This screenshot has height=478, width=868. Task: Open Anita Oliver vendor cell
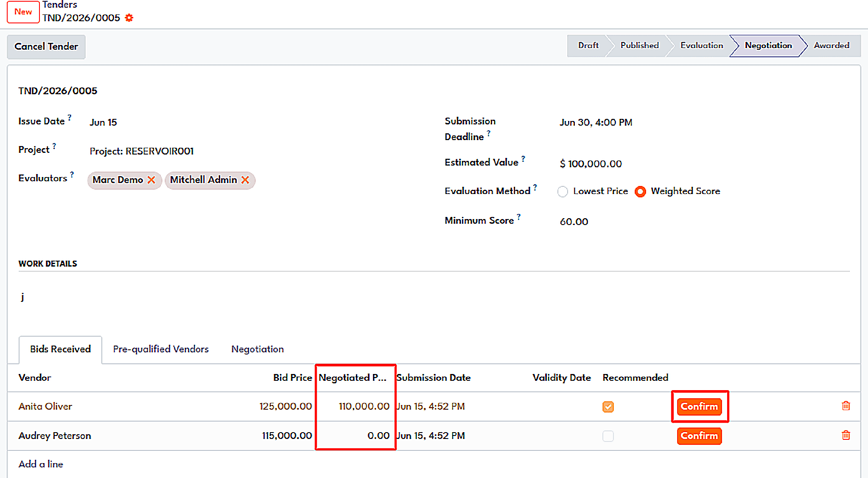(x=45, y=407)
